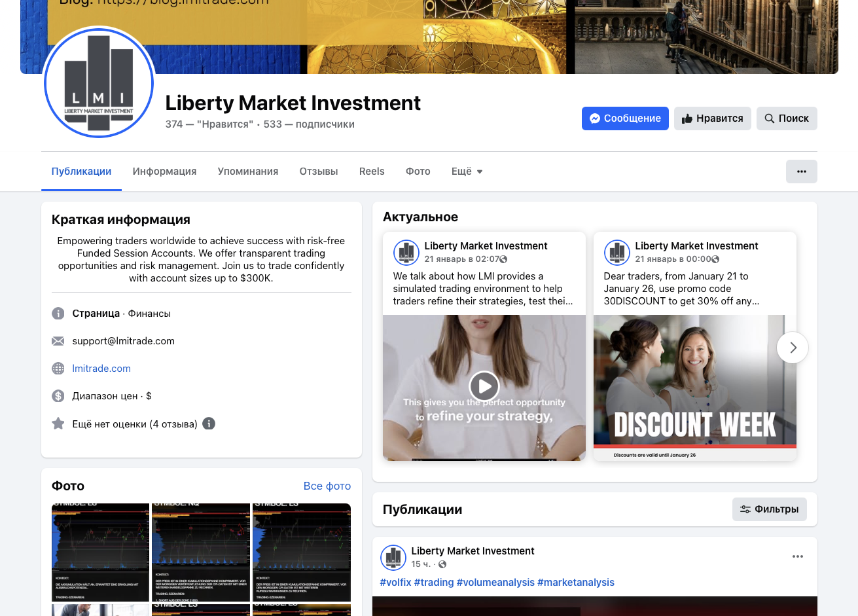Open the first chart photo thumbnail
The width and height of the screenshot is (858, 616).
click(x=100, y=553)
